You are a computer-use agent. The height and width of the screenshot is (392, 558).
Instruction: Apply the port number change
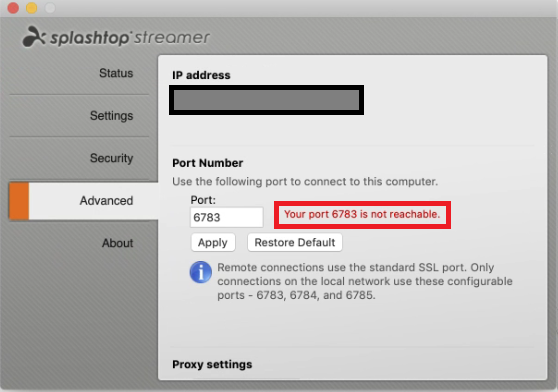(x=213, y=242)
